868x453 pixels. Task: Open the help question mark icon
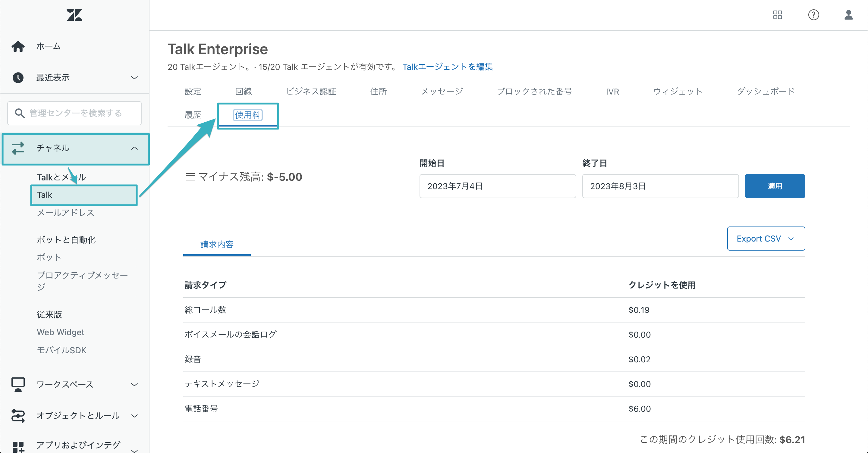(813, 15)
